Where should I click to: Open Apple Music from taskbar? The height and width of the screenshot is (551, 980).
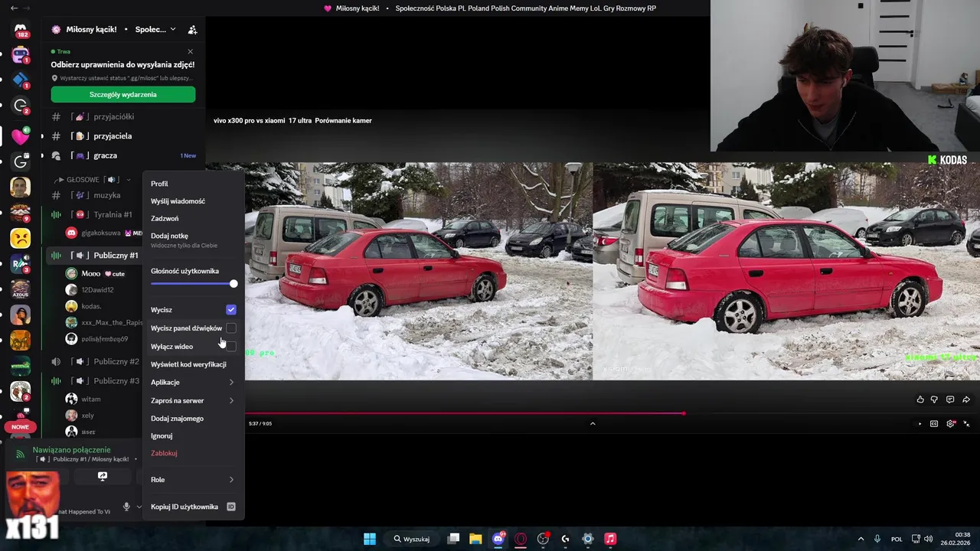[x=610, y=539]
